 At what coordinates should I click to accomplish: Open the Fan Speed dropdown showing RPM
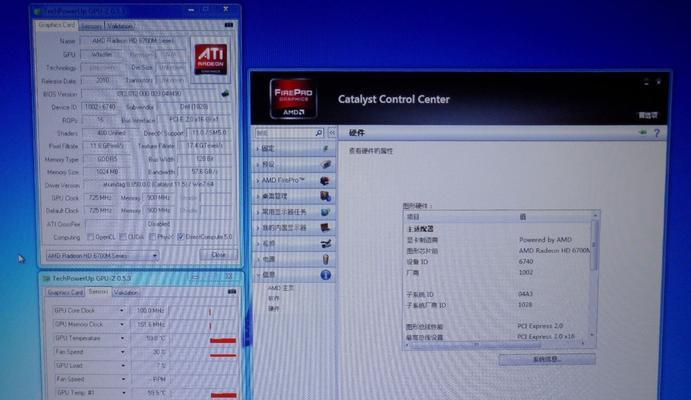(123, 379)
